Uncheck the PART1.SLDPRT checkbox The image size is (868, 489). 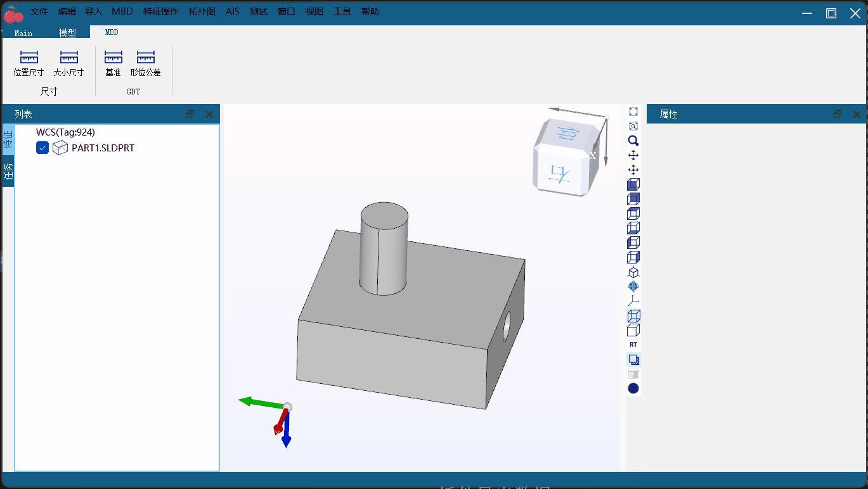[x=42, y=148]
